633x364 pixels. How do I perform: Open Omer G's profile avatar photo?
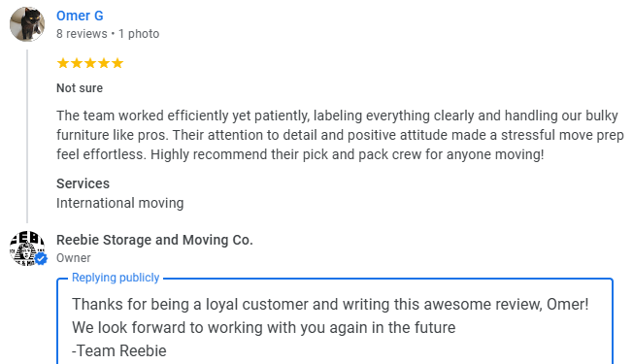tap(27, 24)
